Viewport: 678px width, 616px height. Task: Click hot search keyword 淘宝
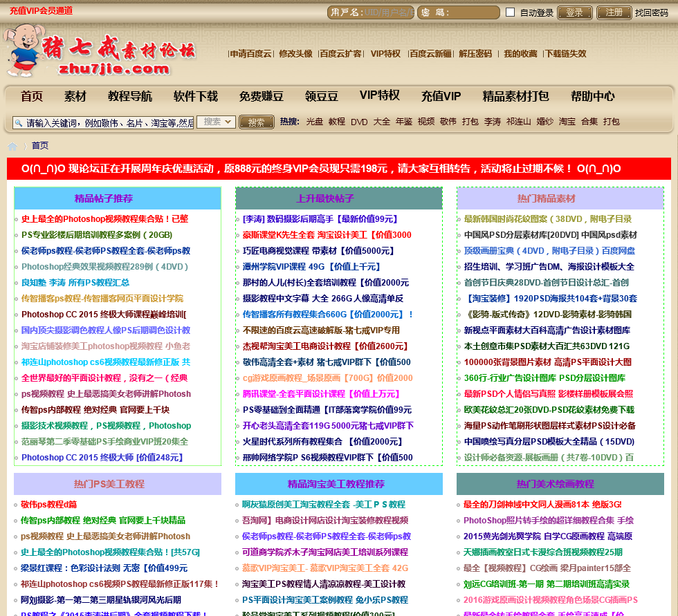point(567,122)
